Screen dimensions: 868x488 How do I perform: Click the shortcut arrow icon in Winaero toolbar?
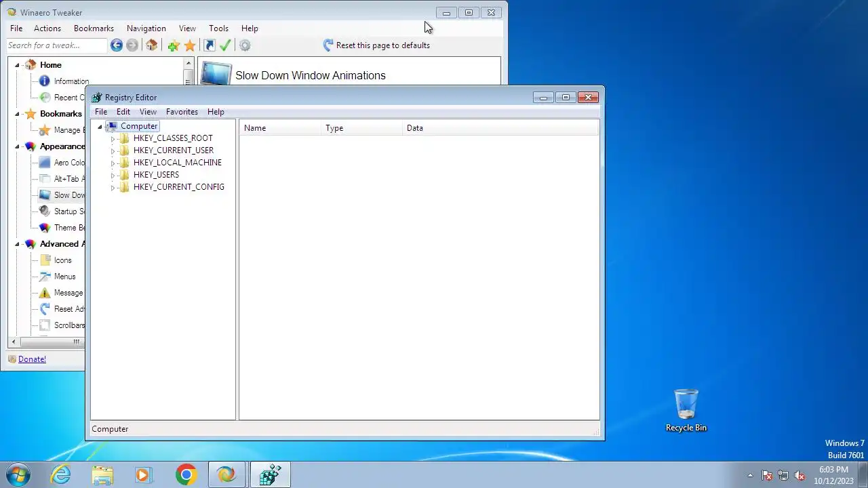tap(210, 45)
